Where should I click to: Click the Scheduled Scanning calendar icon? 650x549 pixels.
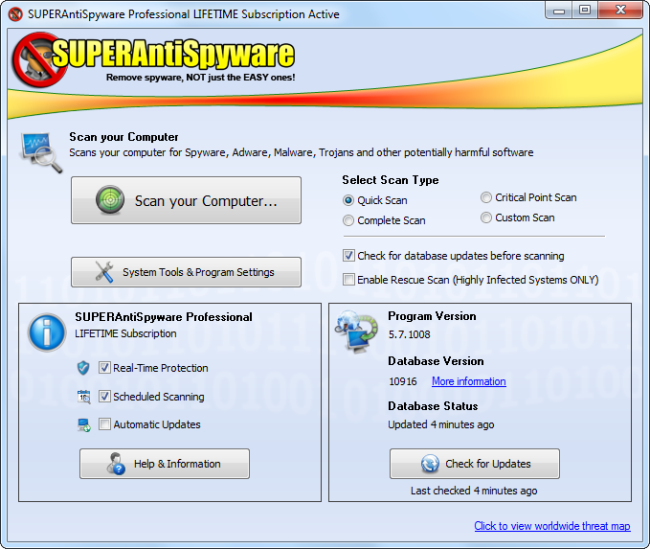[84, 396]
